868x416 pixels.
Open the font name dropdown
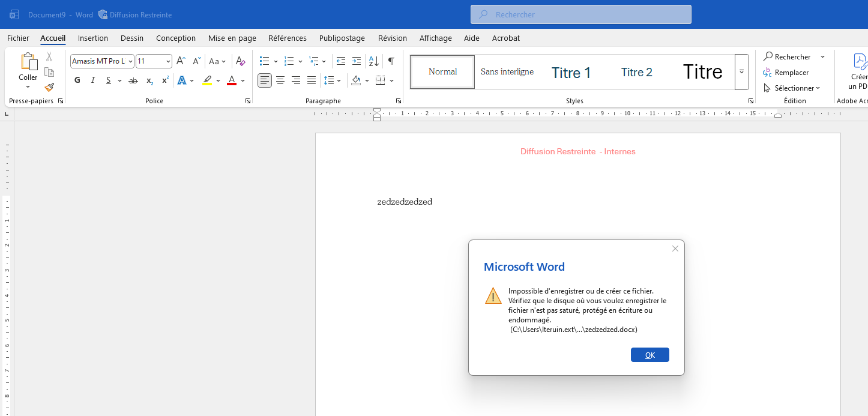[130, 61]
